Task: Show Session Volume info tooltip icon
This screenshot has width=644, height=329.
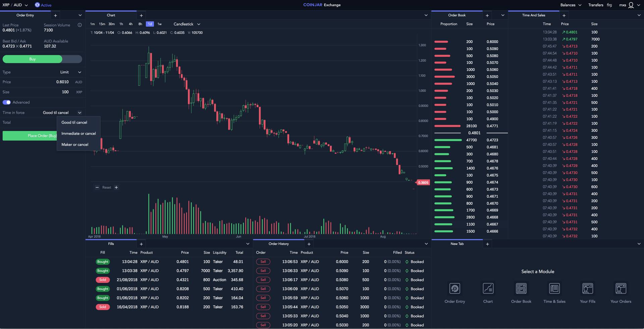Action: [x=80, y=25]
